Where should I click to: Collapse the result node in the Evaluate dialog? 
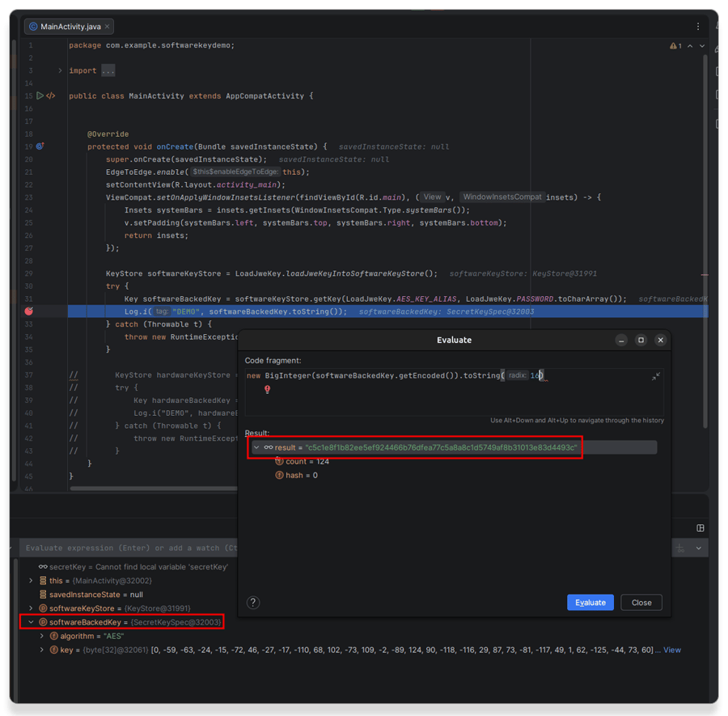pos(256,447)
